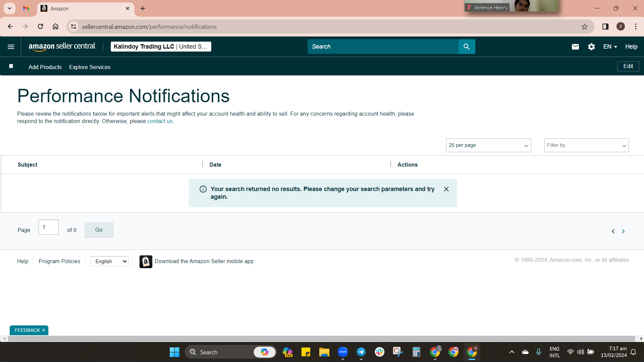This screenshot has width=644, height=362.
Task: Open Wi-Fi network settings in tray
Action: [570, 352]
